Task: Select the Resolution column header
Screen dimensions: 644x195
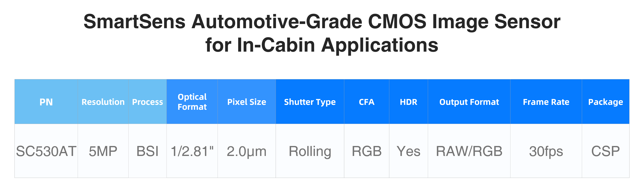Action: 103,102
